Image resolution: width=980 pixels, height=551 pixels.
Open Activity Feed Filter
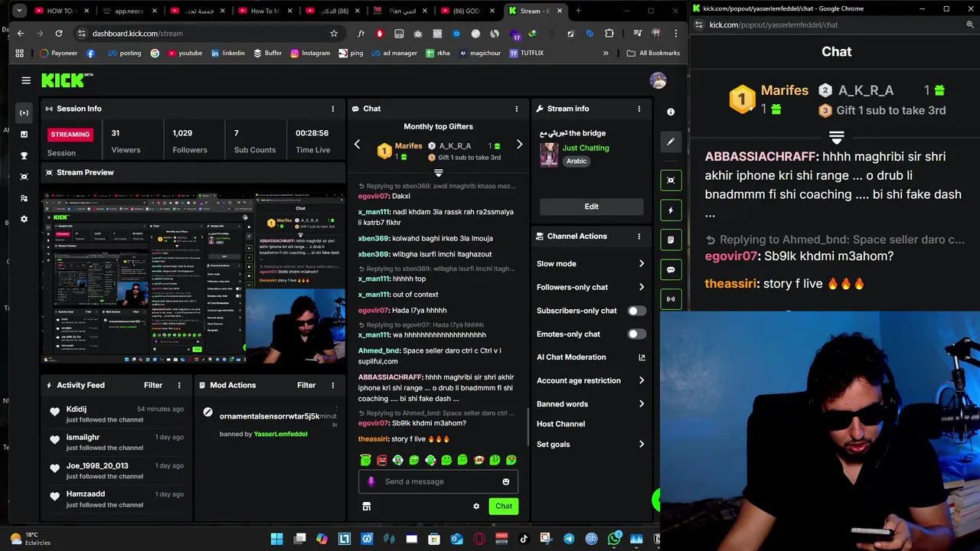pyautogui.click(x=153, y=385)
